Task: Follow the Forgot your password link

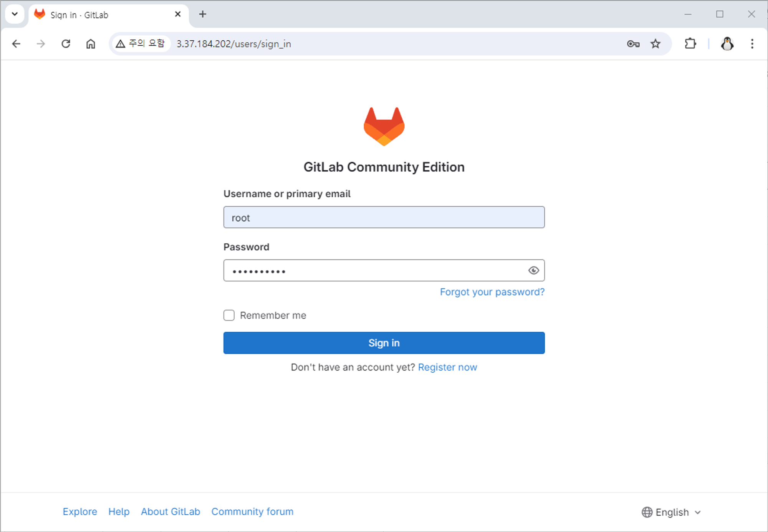Action: pyautogui.click(x=492, y=292)
